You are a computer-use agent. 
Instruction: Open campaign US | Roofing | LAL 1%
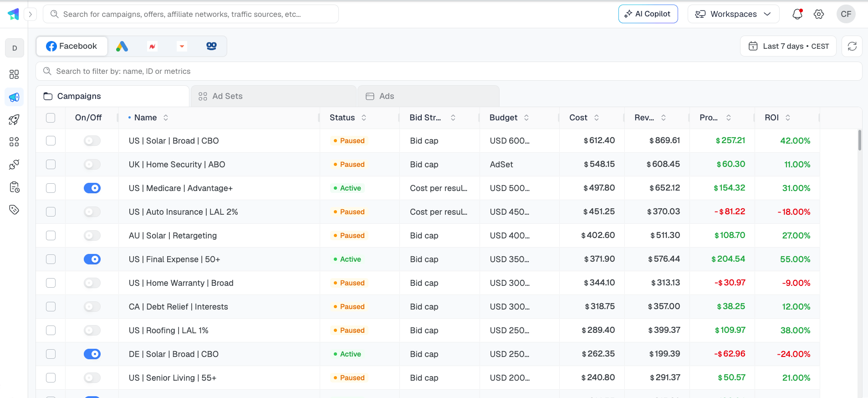168,331
